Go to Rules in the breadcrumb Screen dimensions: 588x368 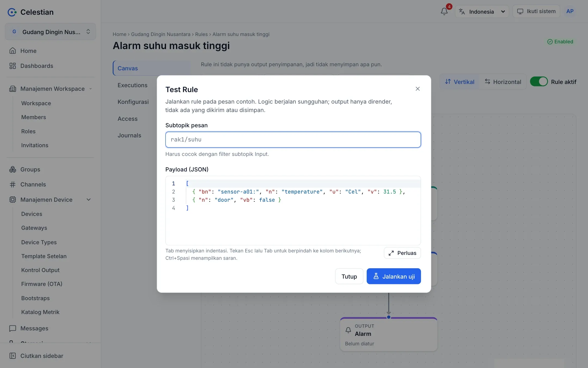click(201, 34)
